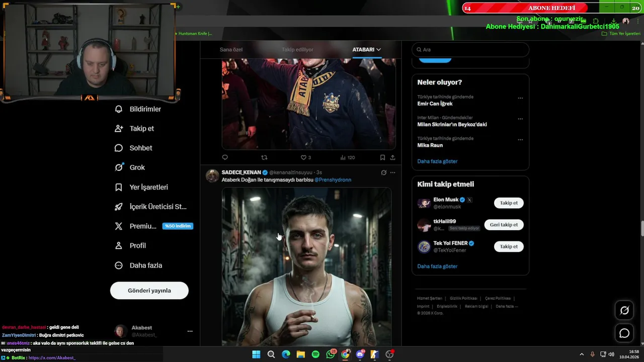Follow Tek Yol FENER account
Viewport: 644px width, 362px height.
coord(509,246)
